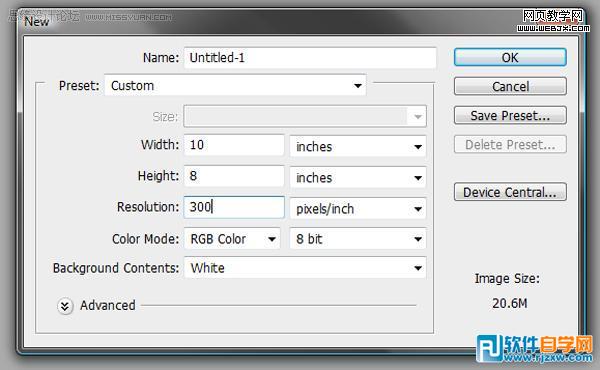Click the Name field containing Untitled-1
Screen dimensions: 600x370
click(x=310, y=58)
